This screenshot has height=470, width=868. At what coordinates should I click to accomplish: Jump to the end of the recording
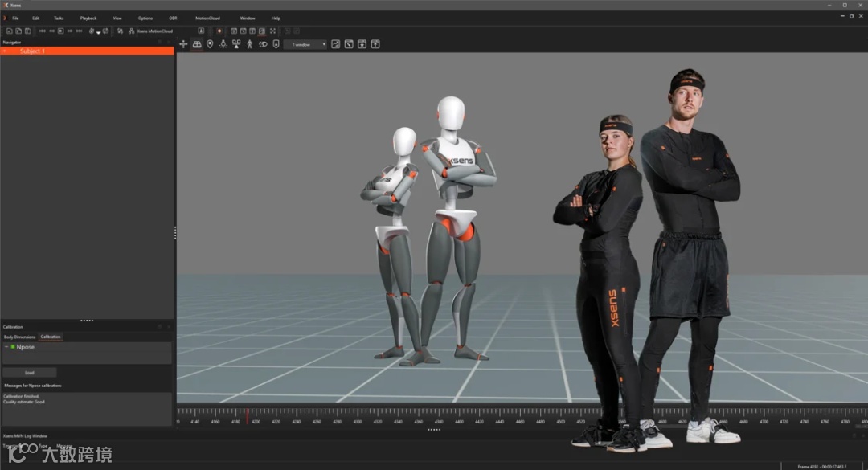[x=79, y=31]
